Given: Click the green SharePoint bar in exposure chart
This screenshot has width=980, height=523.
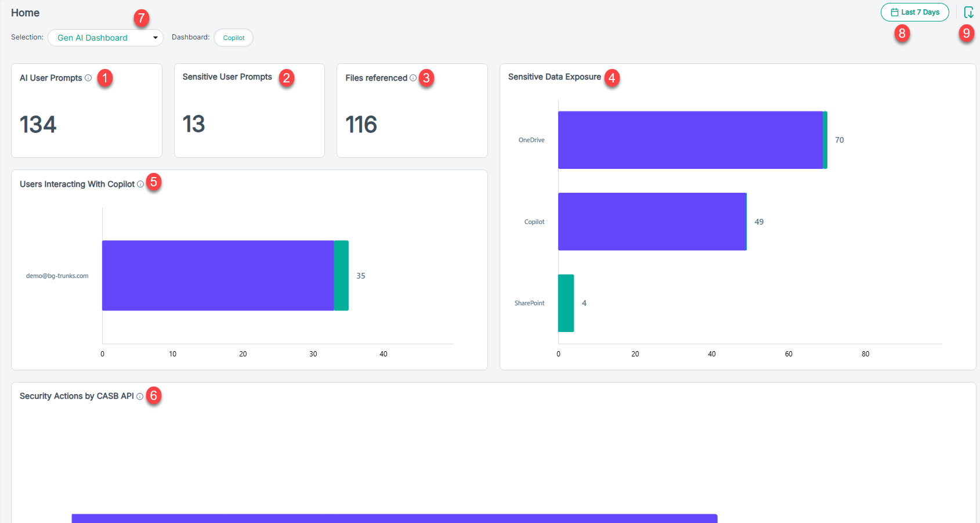Looking at the screenshot, I should click(x=566, y=303).
